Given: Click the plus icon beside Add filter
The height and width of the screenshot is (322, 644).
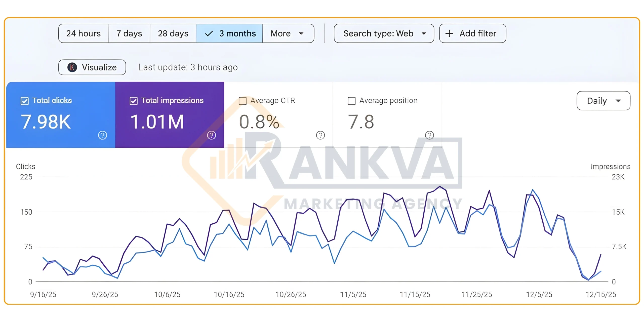Looking at the screenshot, I should click(449, 33).
